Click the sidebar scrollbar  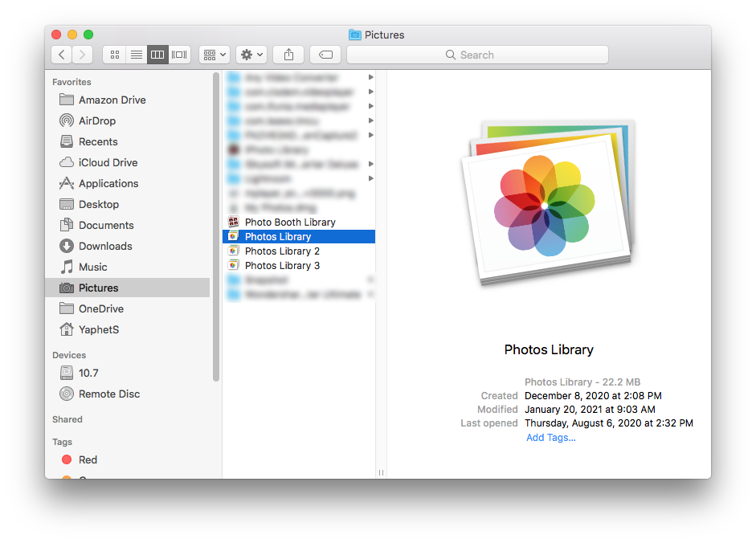pos(216,227)
